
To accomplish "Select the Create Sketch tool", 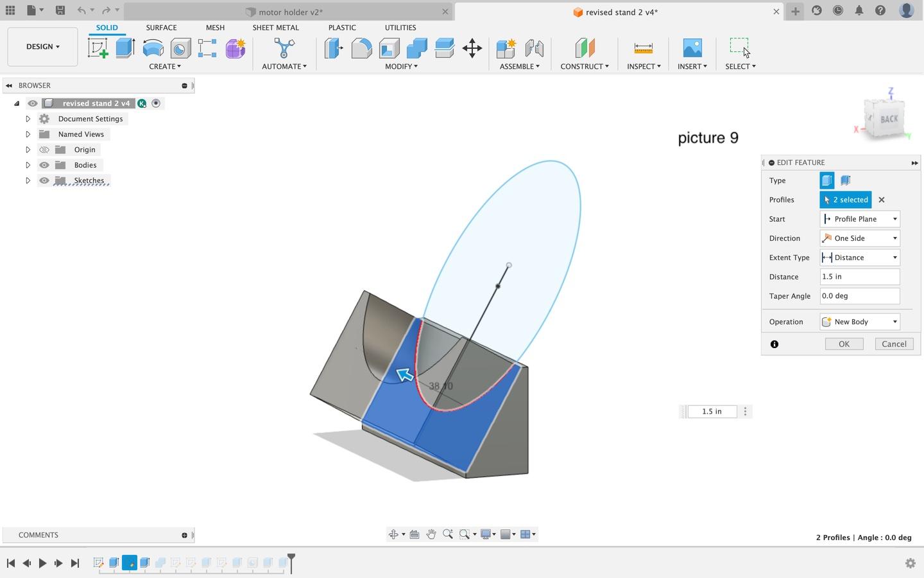I will tap(98, 48).
